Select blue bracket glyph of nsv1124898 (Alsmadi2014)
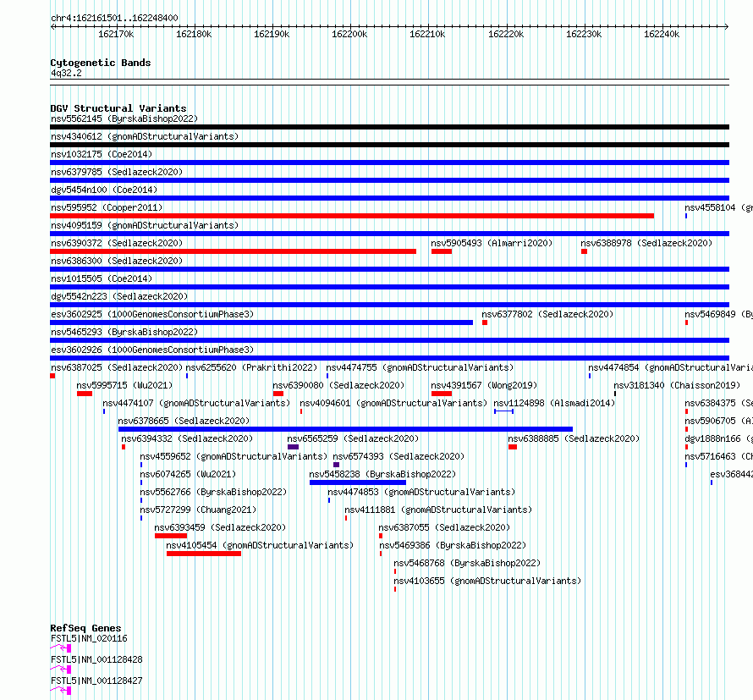 tap(503, 411)
